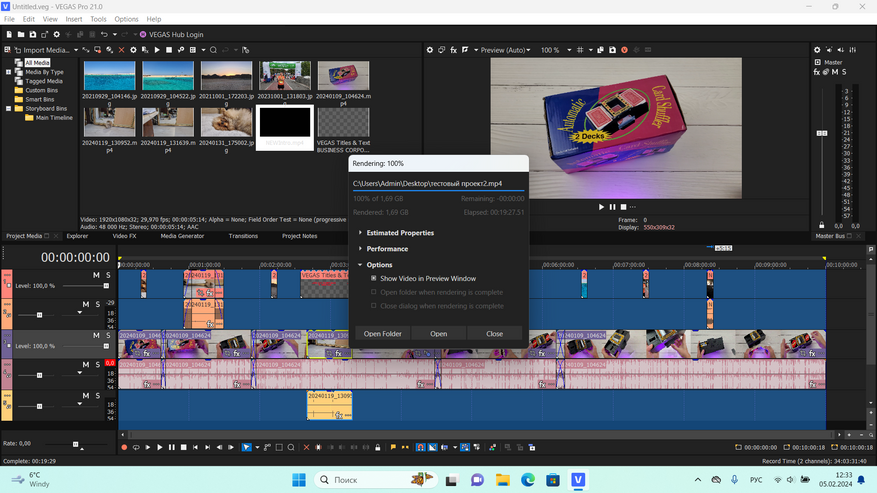This screenshot has height=493, width=877.
Task: Click the Record button in timeline transport bar
Action: tap(124, 447)
